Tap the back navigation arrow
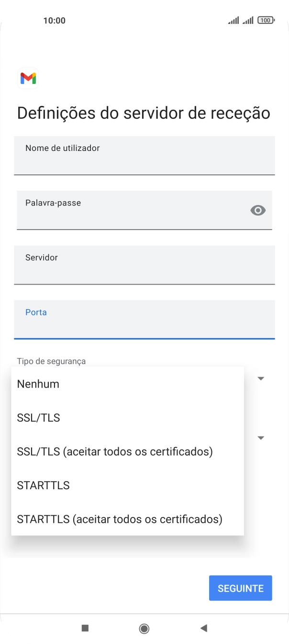289x644 pixels. [205, 628]
